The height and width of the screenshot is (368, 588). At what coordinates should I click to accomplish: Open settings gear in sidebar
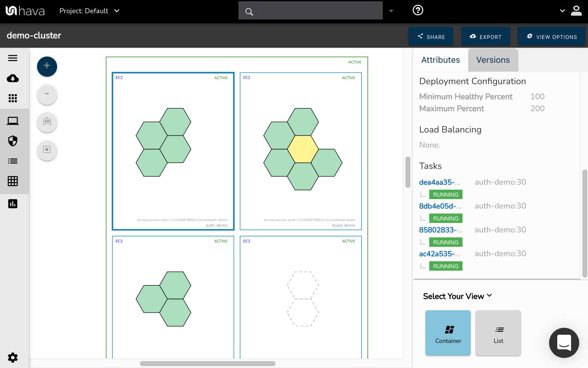[13, 357]
